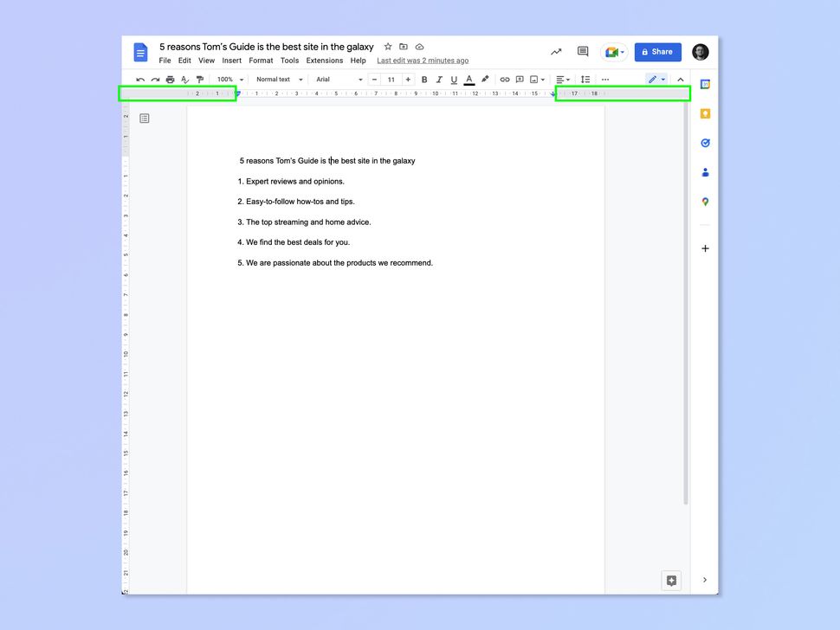Open Google Tasks from the sidebar
This screenshot has width=840, height=630.
click(x=705, y=143)
